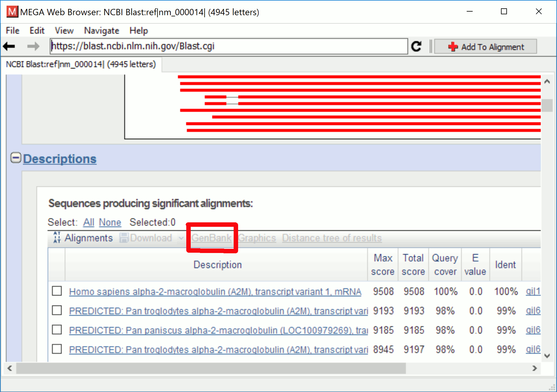Go back with the left arrow icon
Viewport: 557px width, 392px height.
coord(9,46)
